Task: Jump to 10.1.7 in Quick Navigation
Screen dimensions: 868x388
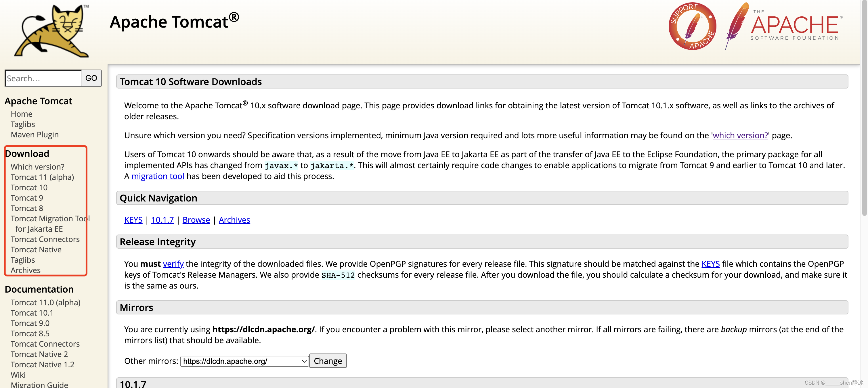Action: 162,220
